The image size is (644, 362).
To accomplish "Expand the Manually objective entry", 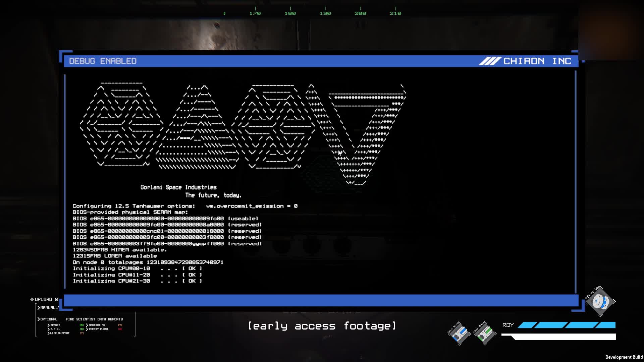I will coord(48,308).
